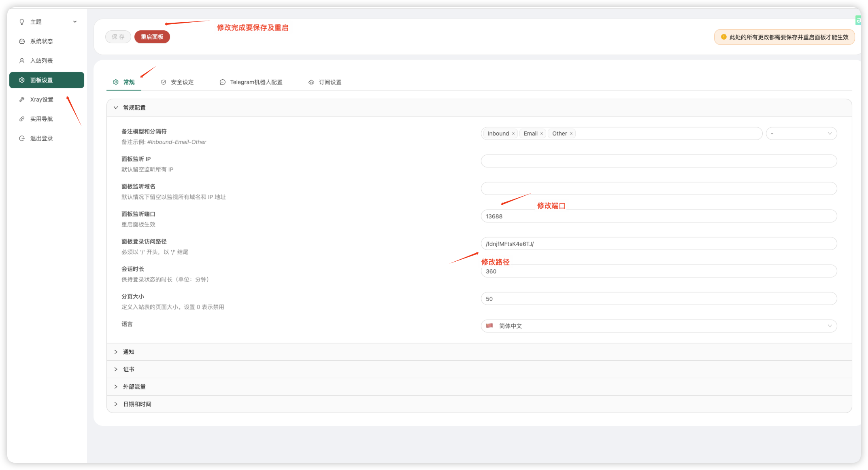Open the separator character dropdown
This screenshot has height=470, width=868.
[x=801, y=133]
